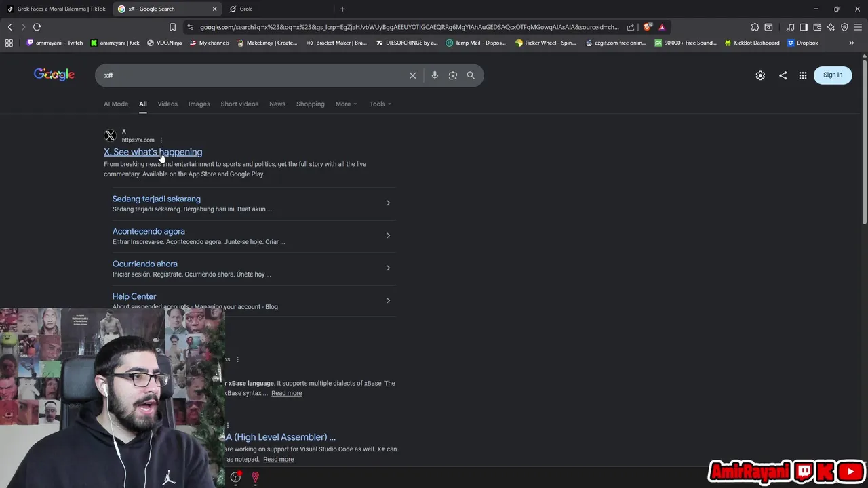Clear the search box with the X icon

412,75
